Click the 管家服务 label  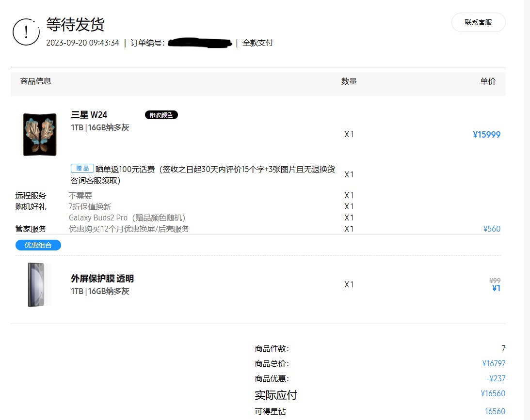click(x=31, y=229)
